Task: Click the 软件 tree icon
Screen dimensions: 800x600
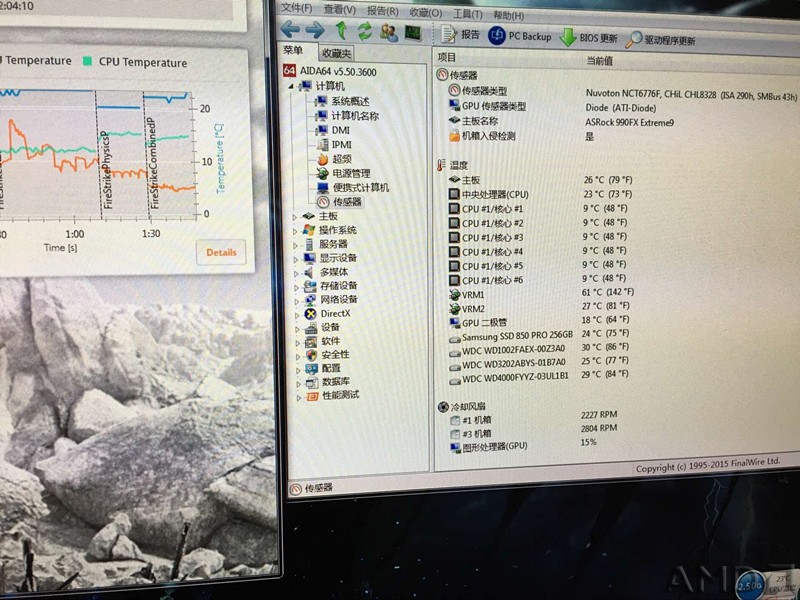Action: point(311,341)
